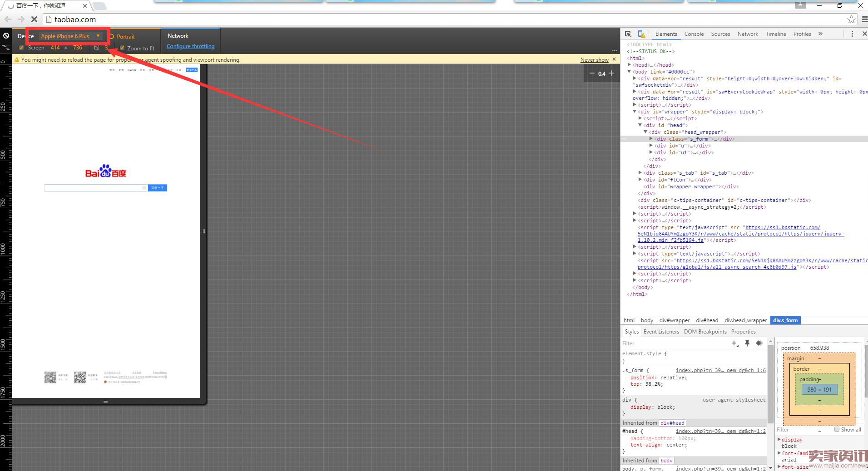This screenshot has height=471, width=868.
Task: Switch to Event Listeners pane
Action: 661,332
